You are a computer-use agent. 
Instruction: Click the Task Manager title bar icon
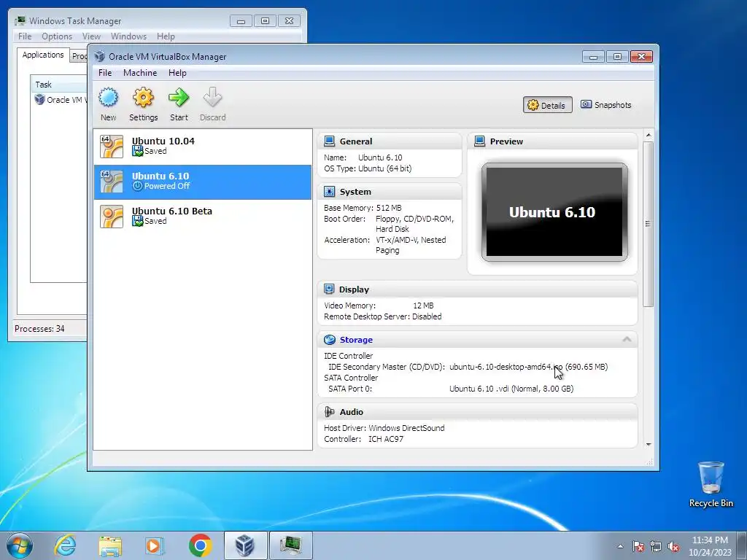(x=20, y=21)
